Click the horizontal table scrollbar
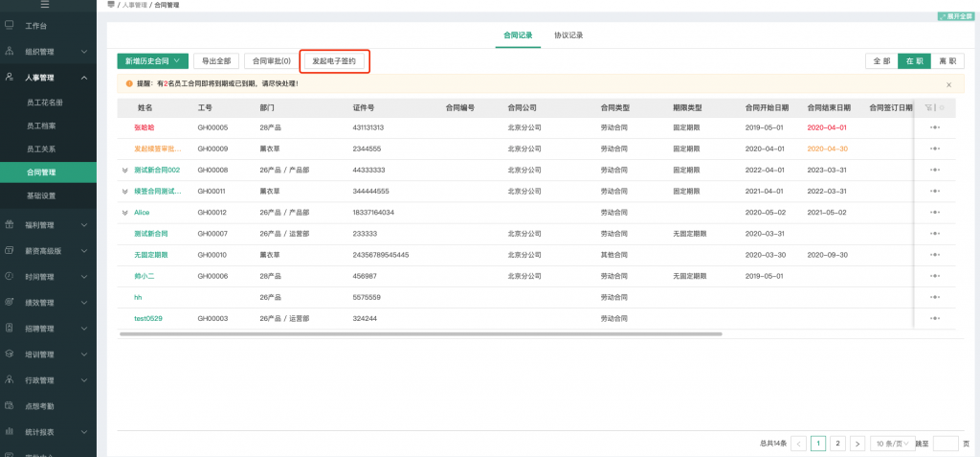 pos(420,334)
